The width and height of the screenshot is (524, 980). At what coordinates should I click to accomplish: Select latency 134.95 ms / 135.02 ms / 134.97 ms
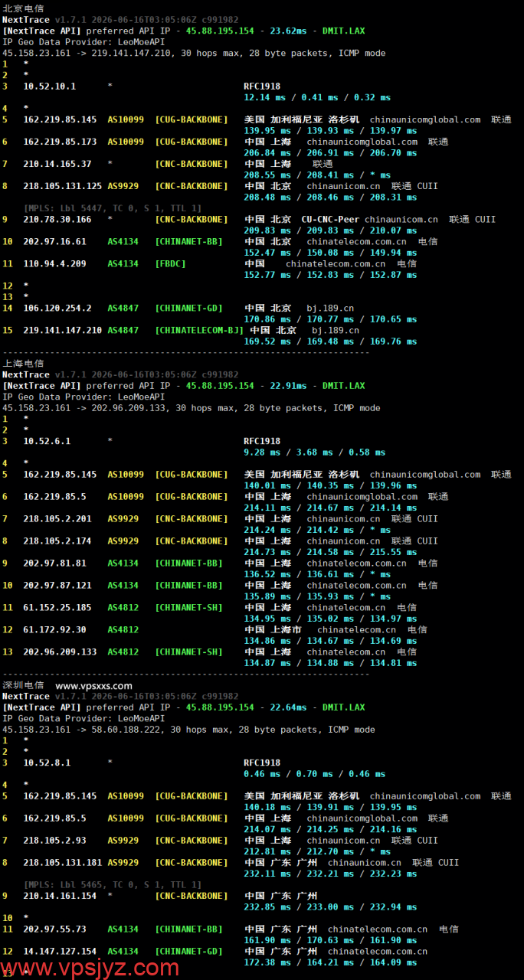click(330, 619)
